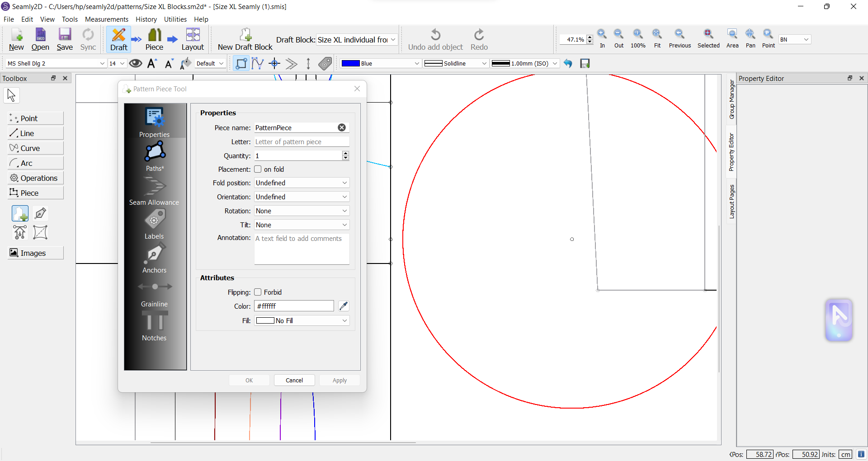Open the Measurements menu
868x461 pixels.
106,19
